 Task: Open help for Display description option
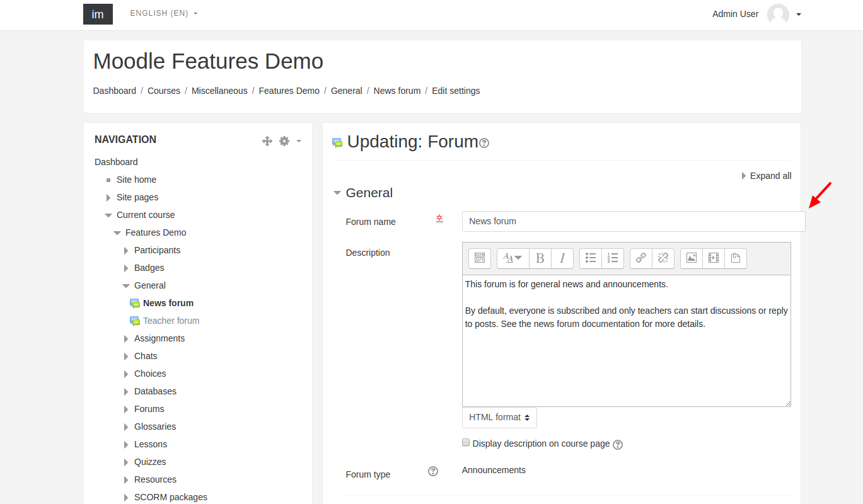coord(618,445)
